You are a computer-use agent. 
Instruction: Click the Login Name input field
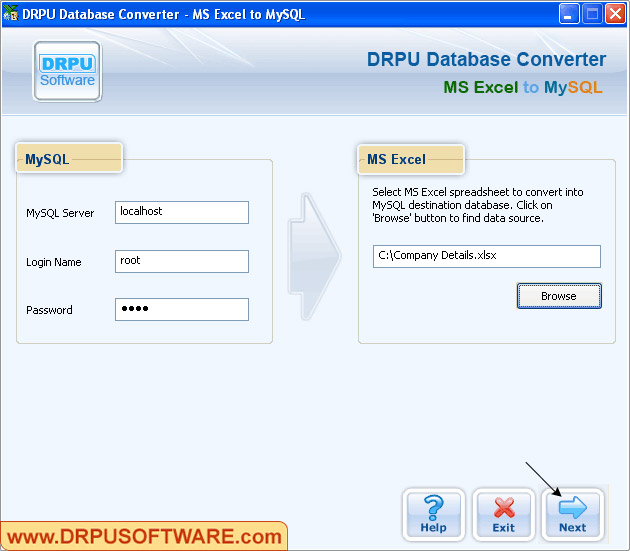coord(182,261)
